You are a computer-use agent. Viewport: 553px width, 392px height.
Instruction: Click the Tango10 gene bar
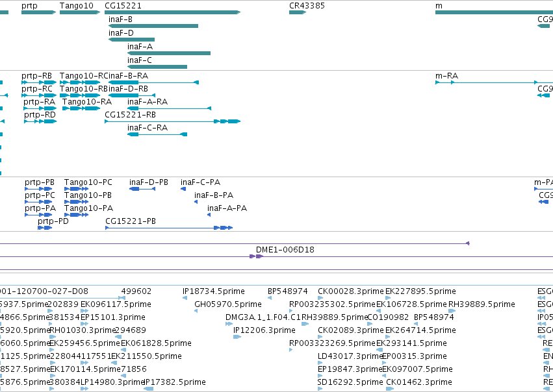click(x=80, y=12)
